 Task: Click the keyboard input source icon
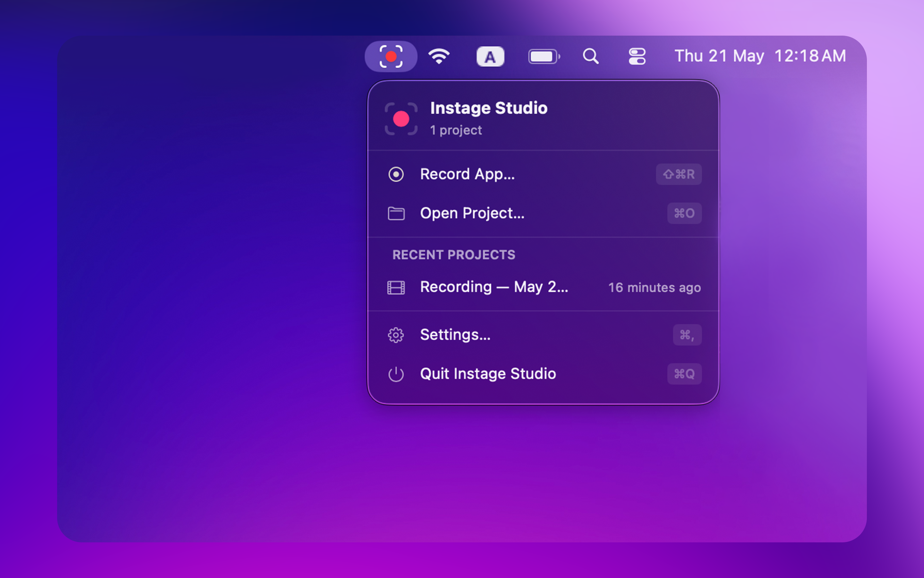[490, 57]
